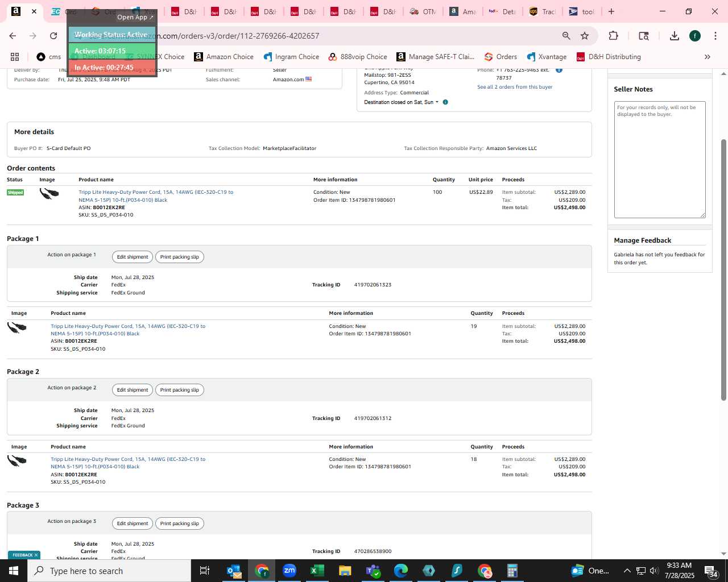
Task: Open Outlook from the taskbar
Action: (234, 571)
